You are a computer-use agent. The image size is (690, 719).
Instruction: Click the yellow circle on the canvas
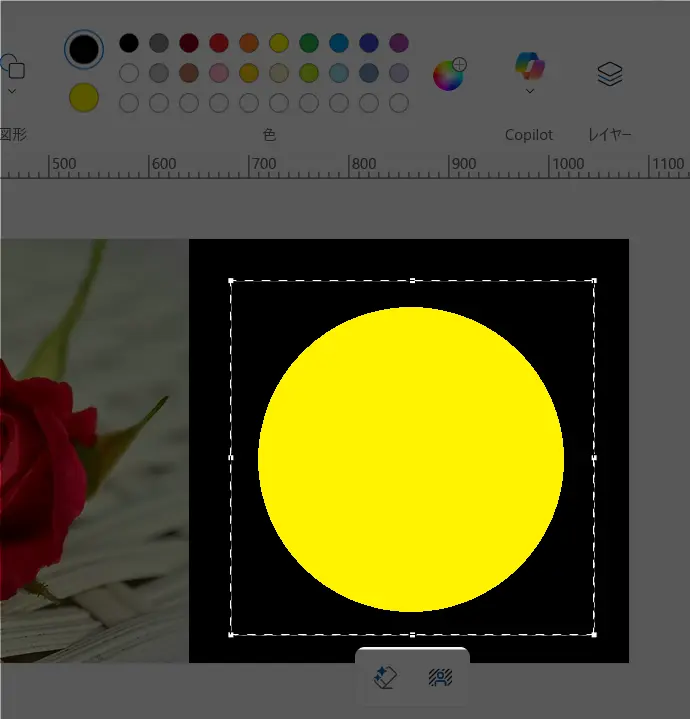pyautogui.click(x=411, y=459)
